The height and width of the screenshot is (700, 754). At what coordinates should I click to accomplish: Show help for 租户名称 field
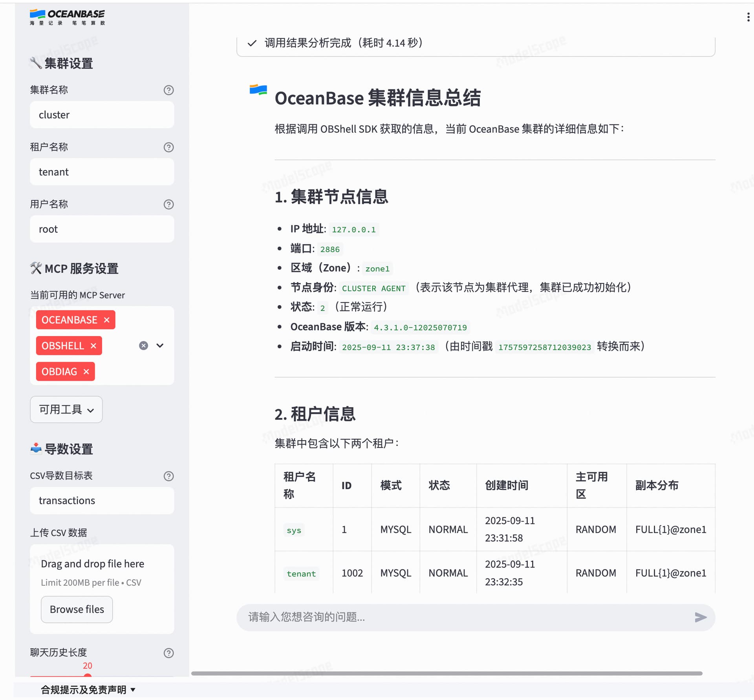pos(168,147)
